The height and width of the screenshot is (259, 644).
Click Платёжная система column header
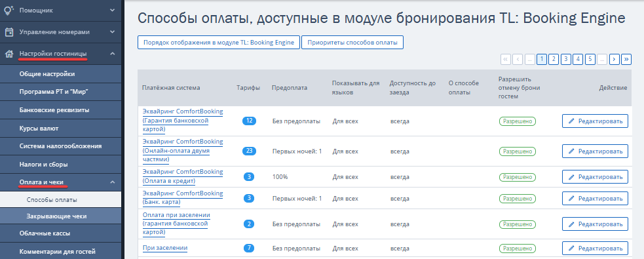(x=171, y=88)
